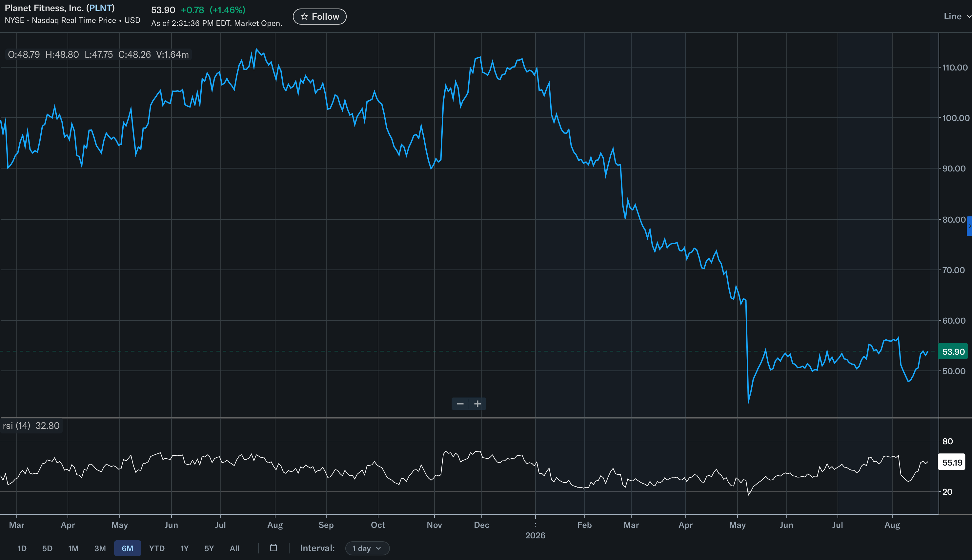
Task: Click the Market Open timestamp text
Action: pos(216,23)
